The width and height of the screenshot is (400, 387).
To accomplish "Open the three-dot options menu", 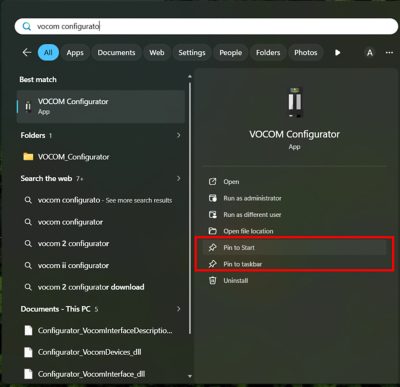I will pos(389,53).
